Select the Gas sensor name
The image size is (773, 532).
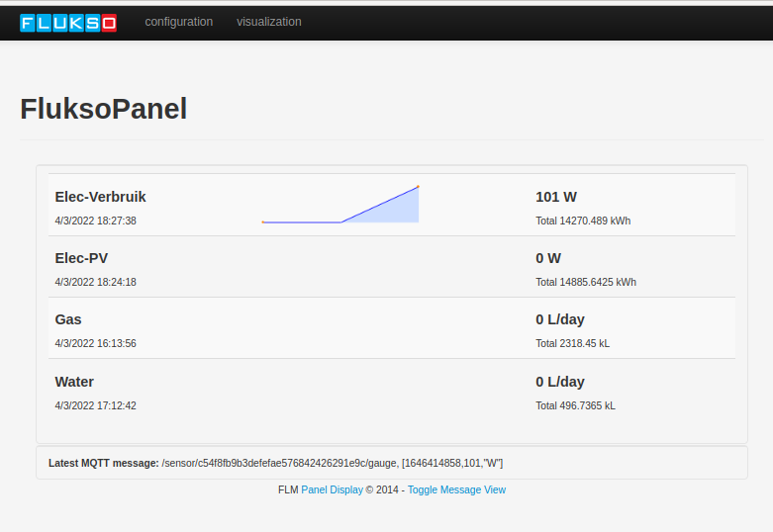(68, 319)
